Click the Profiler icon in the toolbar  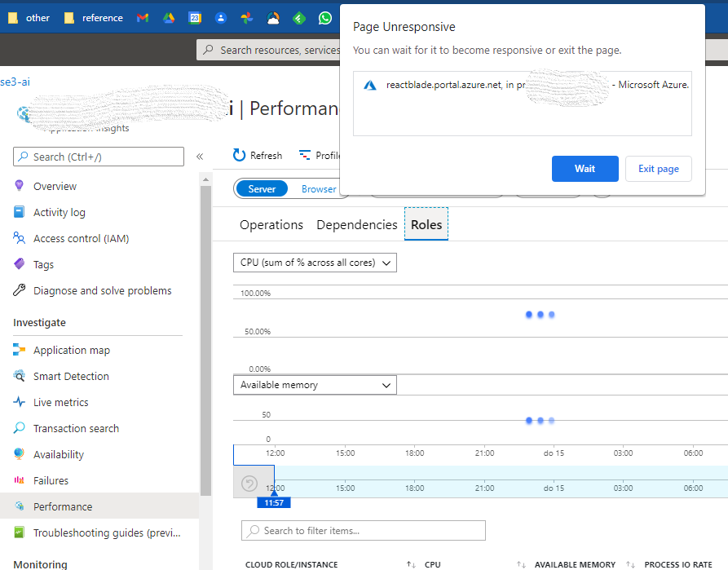(x=305, y=155)
